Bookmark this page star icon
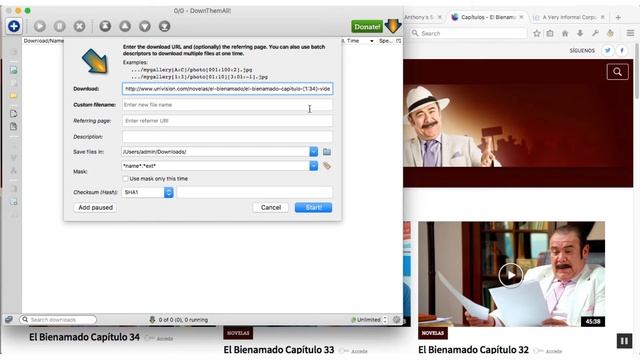The width and height of the screenshot is (640, 360). click(537, 33)
